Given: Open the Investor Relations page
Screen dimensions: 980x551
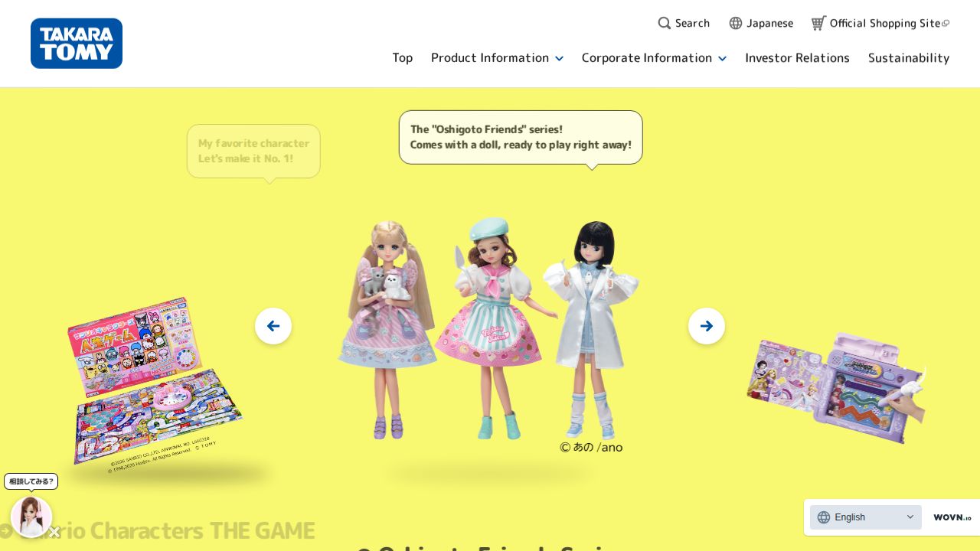Looking at the screenshot, I should (797, 58).
